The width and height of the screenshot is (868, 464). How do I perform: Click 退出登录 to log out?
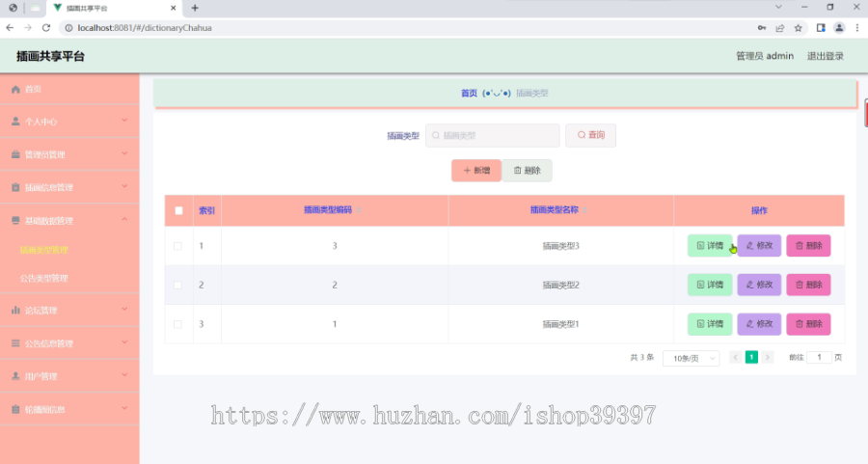point(825,56)
